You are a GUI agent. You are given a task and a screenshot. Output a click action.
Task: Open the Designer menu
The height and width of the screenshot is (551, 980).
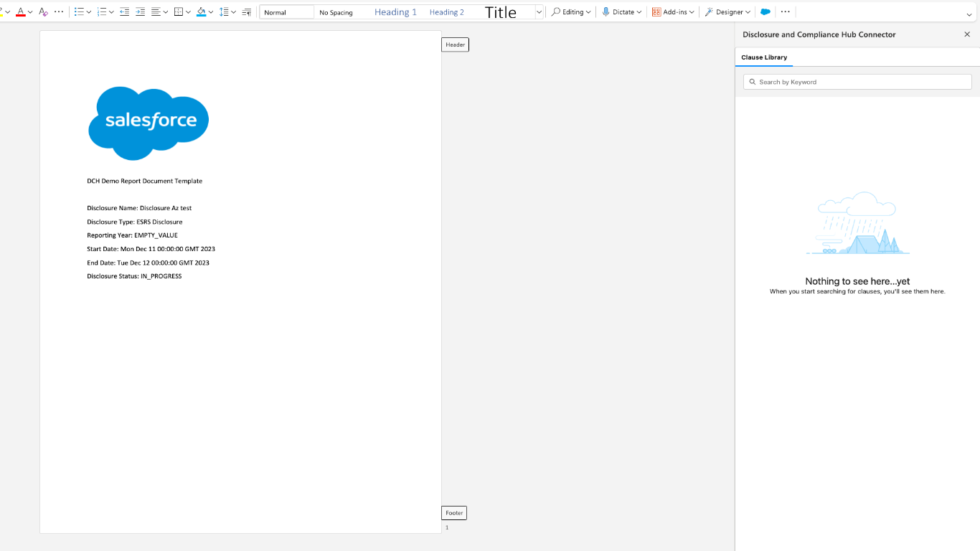[x=727, y=12]
